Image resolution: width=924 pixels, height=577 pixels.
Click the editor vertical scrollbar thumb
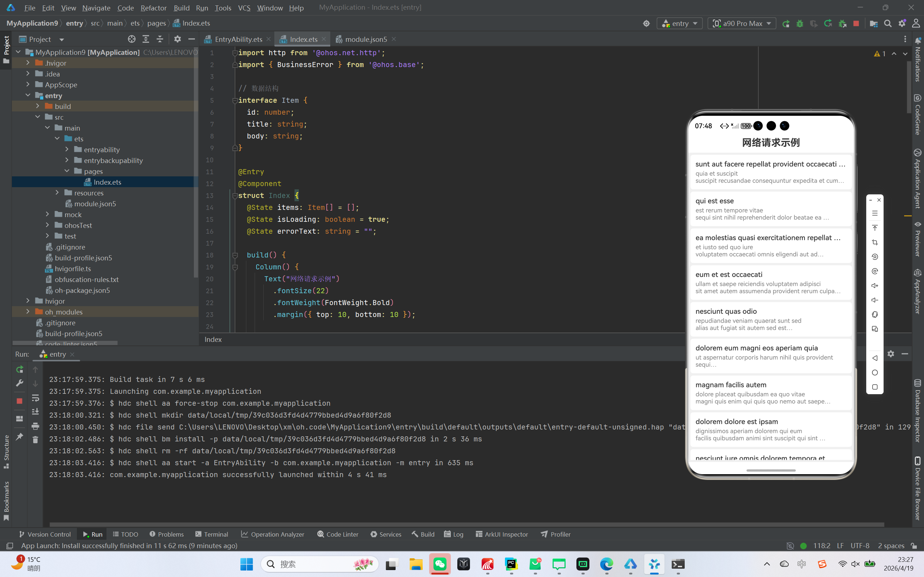coord(909,88)
